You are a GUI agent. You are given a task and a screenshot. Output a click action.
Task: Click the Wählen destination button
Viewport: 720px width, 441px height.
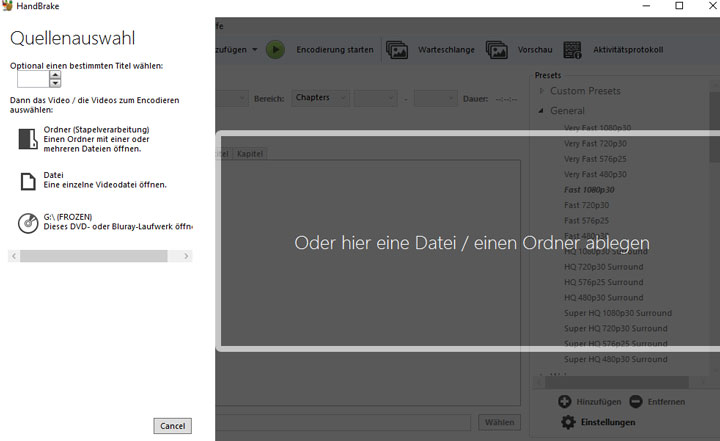point(500,422)
